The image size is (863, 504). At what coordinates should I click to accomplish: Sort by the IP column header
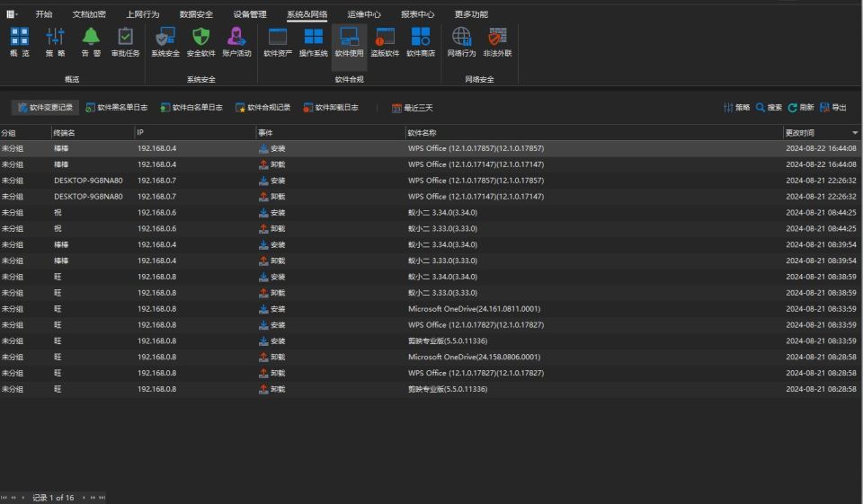(x=195, y=133)
